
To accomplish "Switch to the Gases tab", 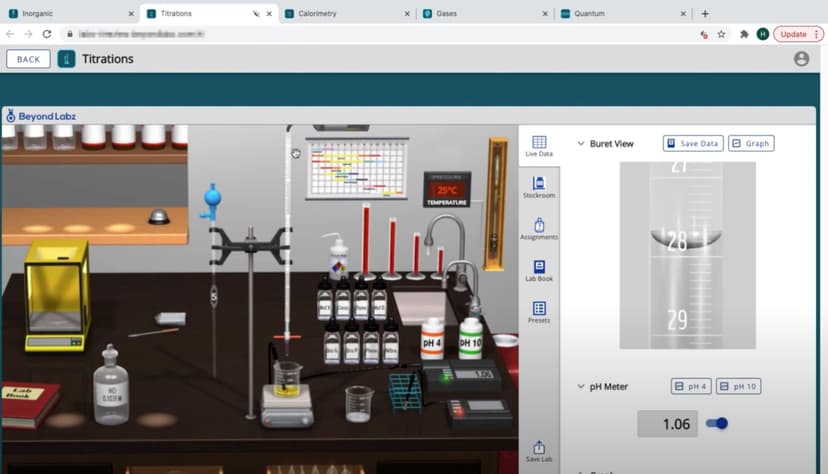I will tap(485, 14).
